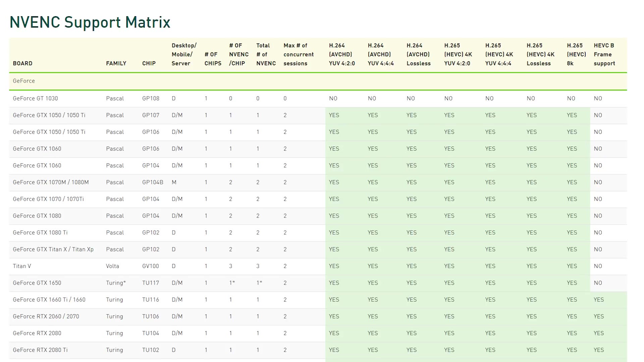644x362 pixels.
Task: Click the # OF CHIPS column header
Action: [213, 59]
